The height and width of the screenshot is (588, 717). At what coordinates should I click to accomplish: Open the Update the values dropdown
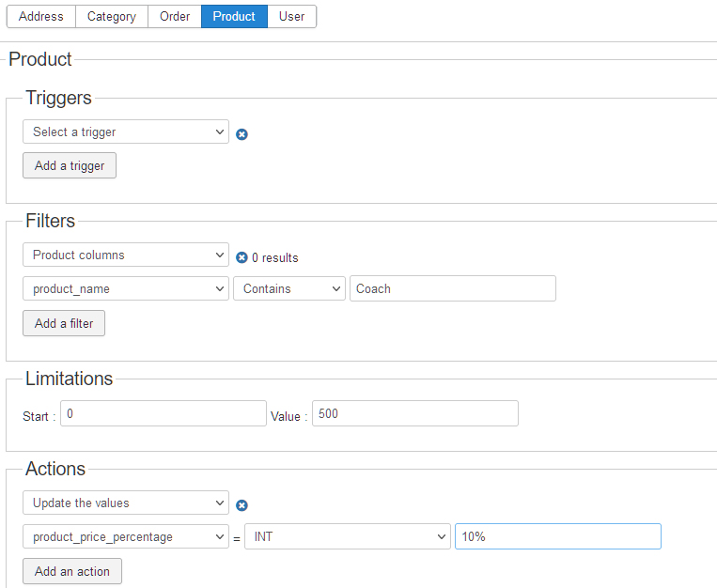pos(125,503)
